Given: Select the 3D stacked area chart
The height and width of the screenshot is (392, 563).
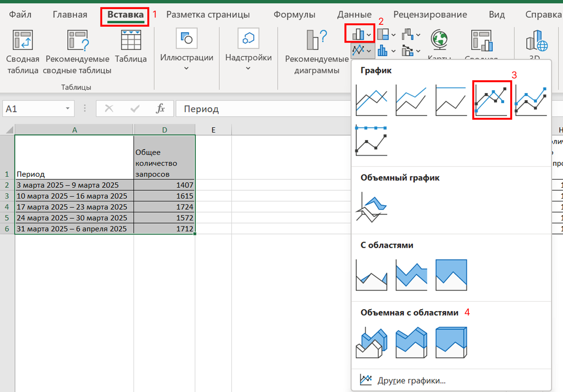Looking at the screenshot, I should 411,343.
